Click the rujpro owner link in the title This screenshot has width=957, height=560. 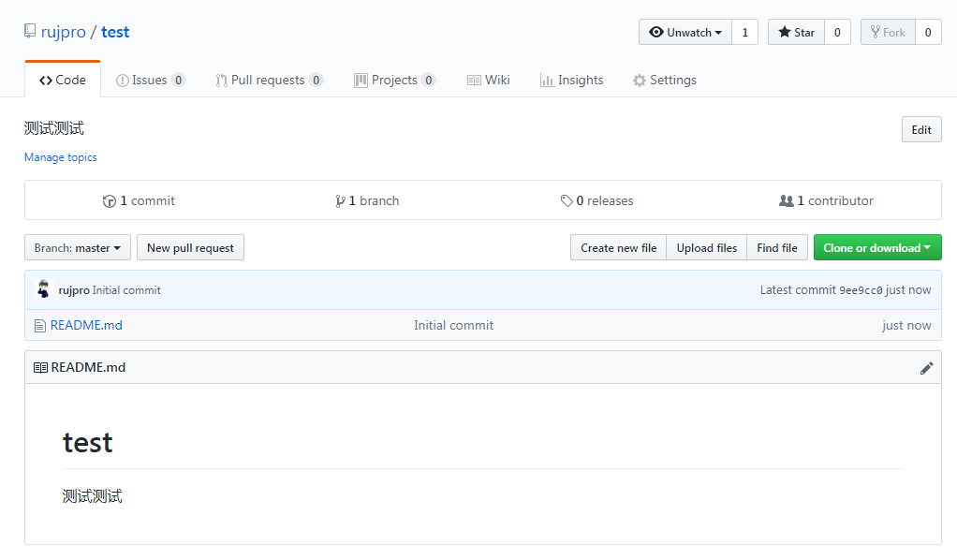tap(64, 32)
